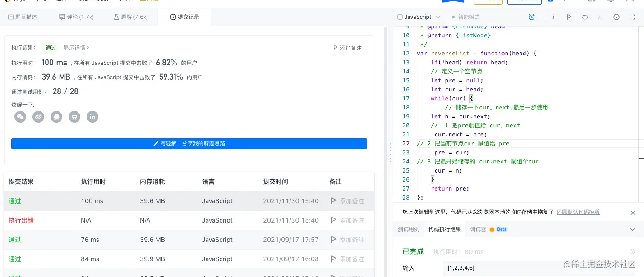Click 还原默认代码模版 link

point(578,212)
